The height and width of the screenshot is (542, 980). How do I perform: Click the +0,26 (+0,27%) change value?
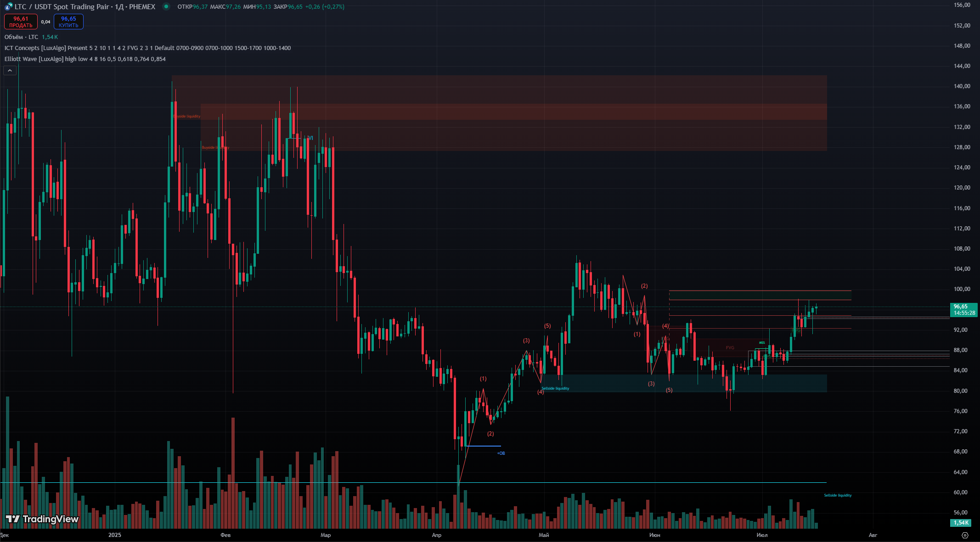[325, 7]
